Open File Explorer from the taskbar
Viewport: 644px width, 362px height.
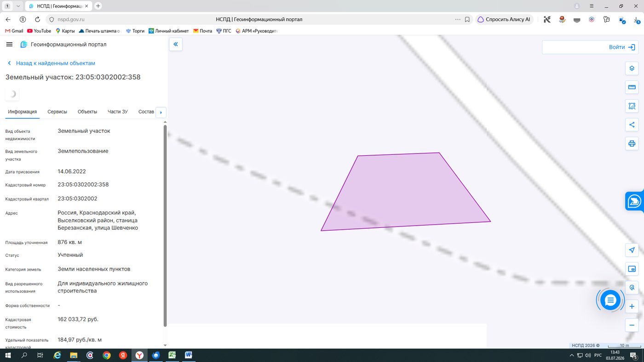point(74,355)
